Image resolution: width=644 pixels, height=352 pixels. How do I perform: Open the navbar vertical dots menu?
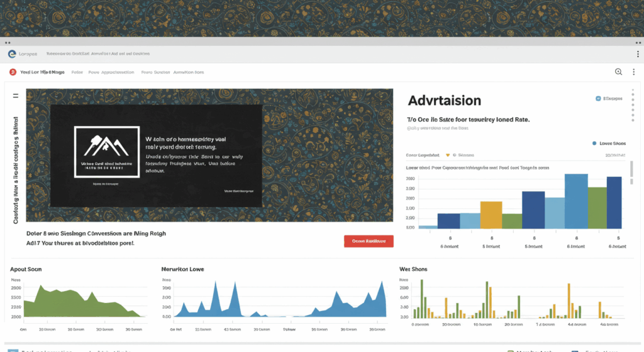[x=633, y=72]
